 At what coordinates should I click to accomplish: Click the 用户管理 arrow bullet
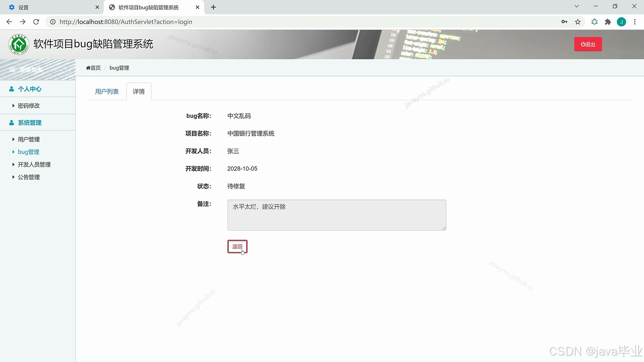[x=13, y=139]
